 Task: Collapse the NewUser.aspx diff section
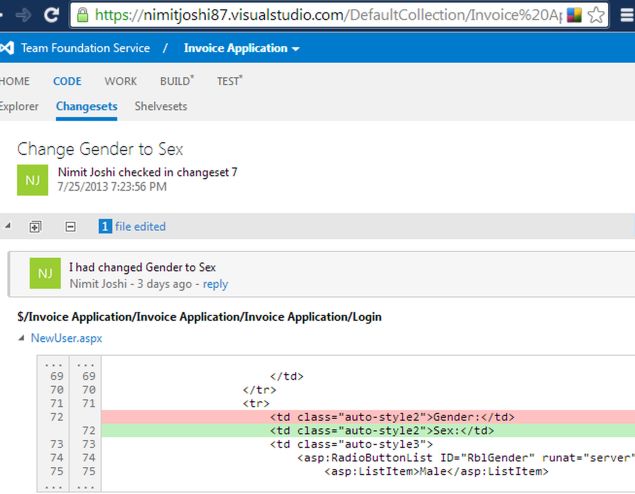pyautogui.click(x=21, y=339)
